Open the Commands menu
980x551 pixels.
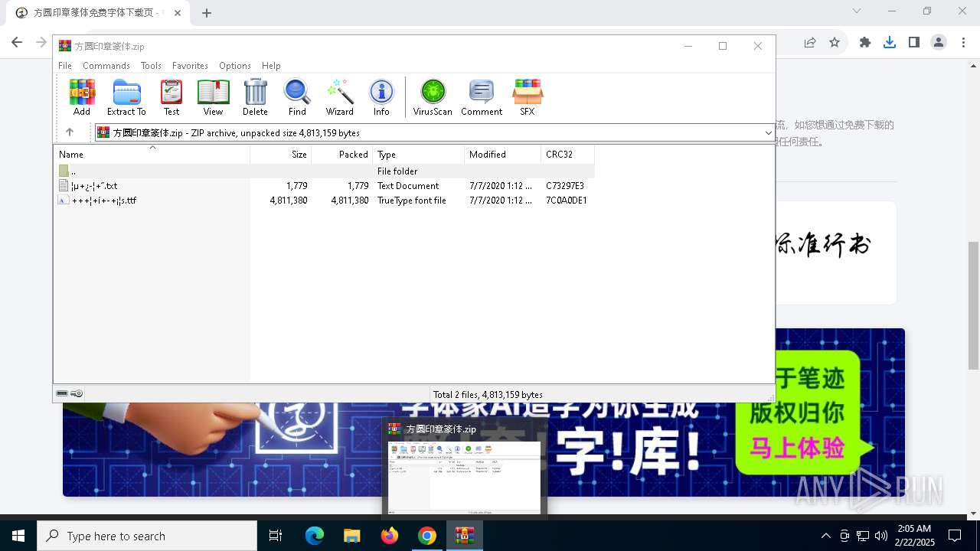(106, 66)
